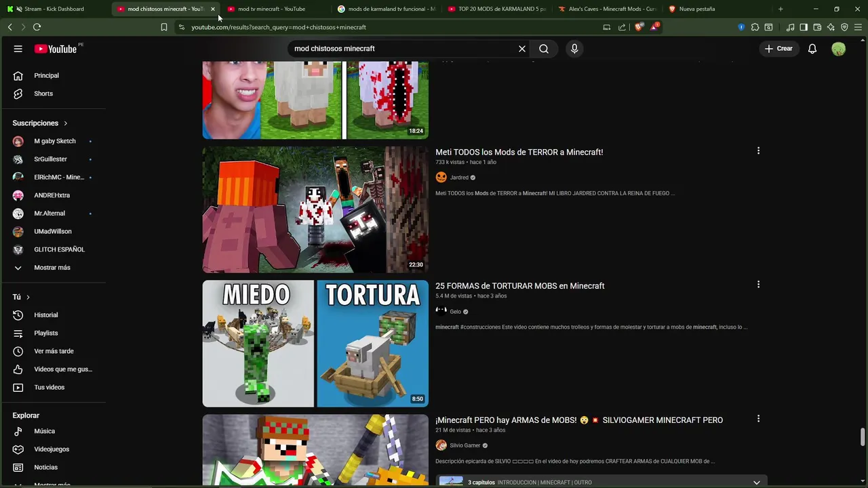Viewport: 868px width, 488px height.
Task: Expand Mostrar más under subscriptions
Action: (52, 268)
